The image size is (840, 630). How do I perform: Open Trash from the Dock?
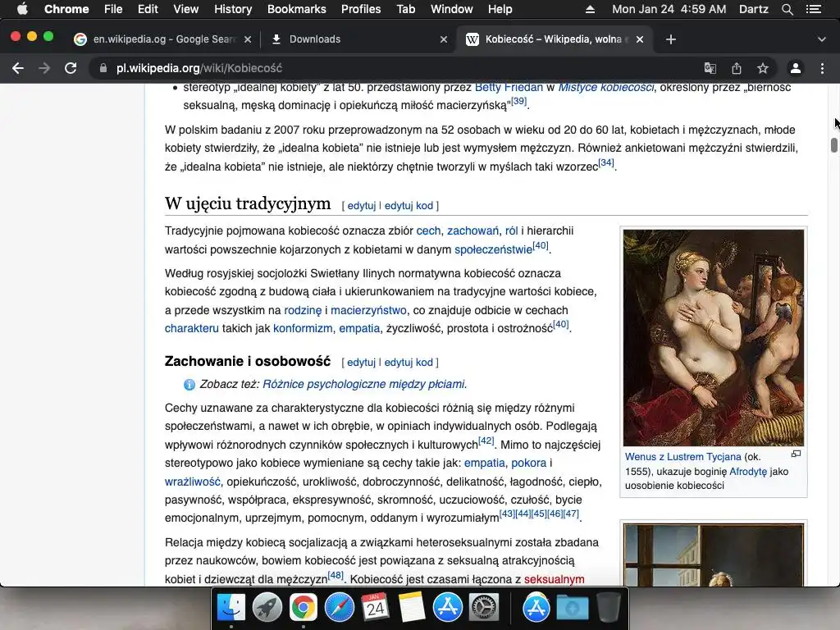coord(609,608)
